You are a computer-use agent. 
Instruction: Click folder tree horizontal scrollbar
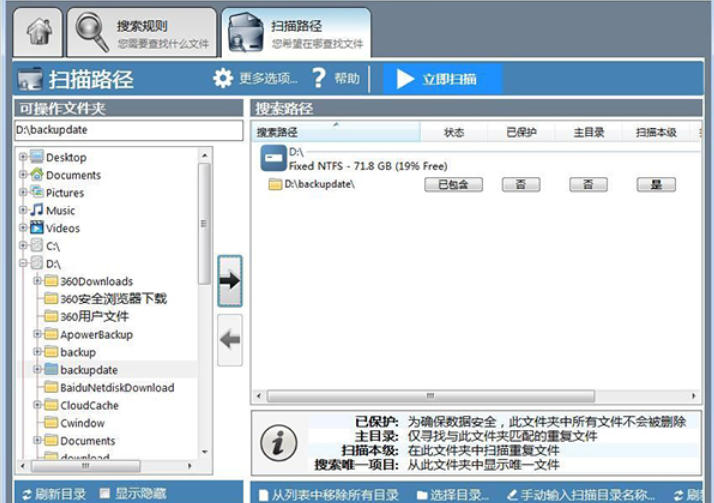pyautogui.click(x=85, y=466)
